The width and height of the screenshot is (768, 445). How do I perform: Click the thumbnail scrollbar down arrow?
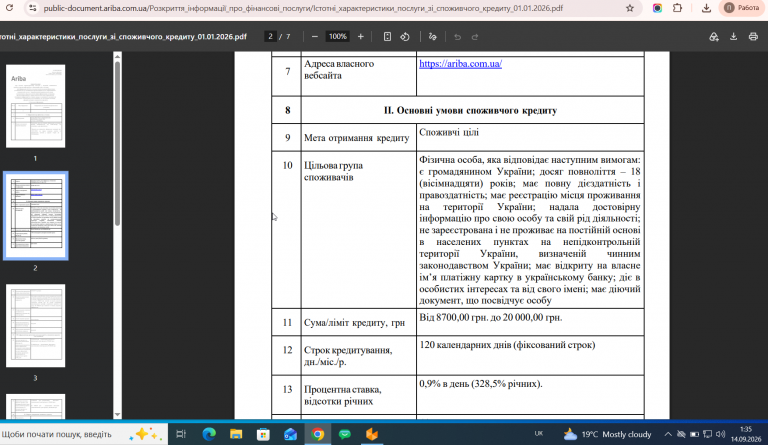coord(117,414)
